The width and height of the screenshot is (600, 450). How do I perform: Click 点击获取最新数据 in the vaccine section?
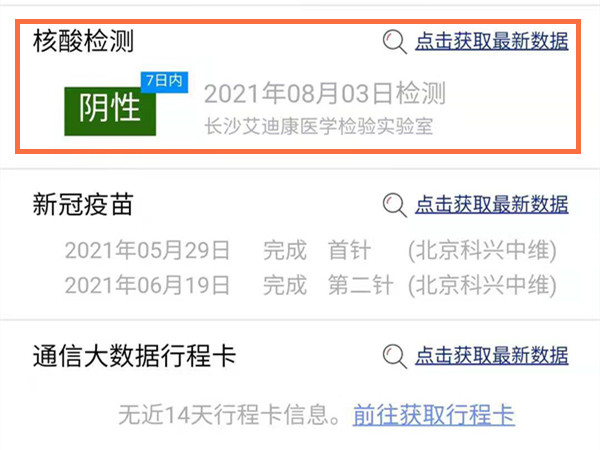click(492, 205)
